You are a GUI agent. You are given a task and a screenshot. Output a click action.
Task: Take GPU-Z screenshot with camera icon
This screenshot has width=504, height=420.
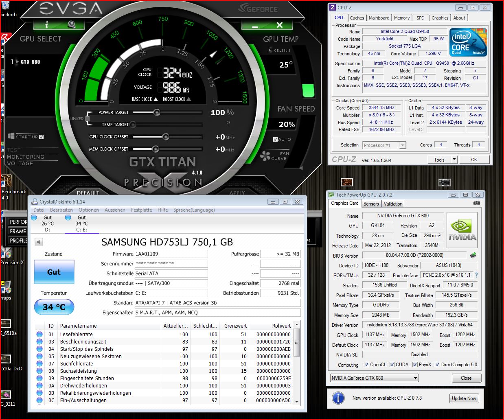[x=477, y=203]
